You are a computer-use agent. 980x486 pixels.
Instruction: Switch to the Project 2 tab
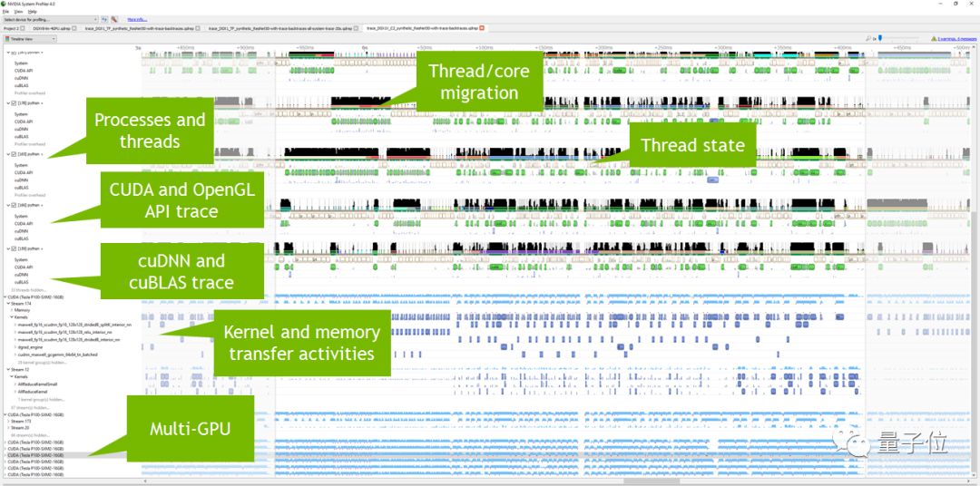(11, 28)
